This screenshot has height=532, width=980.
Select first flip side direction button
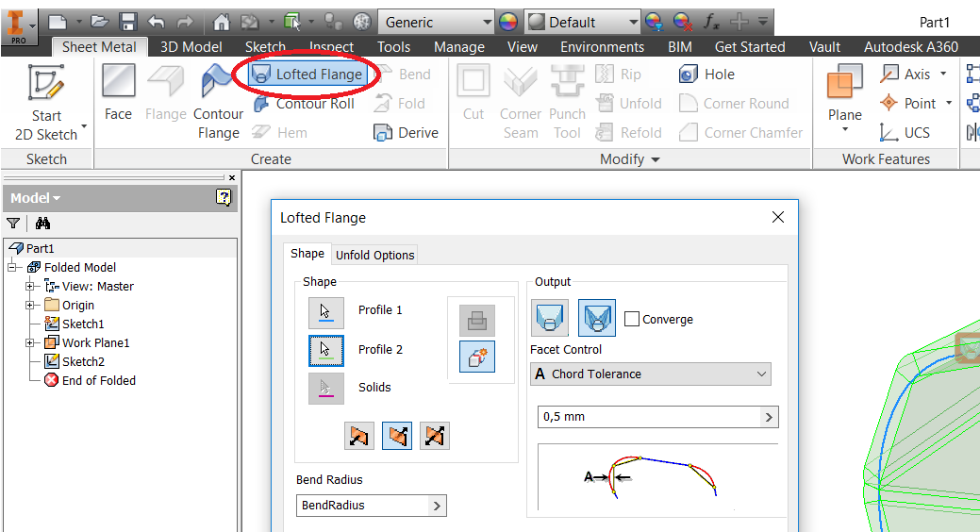pyautogui.click(x=358, y=436)
